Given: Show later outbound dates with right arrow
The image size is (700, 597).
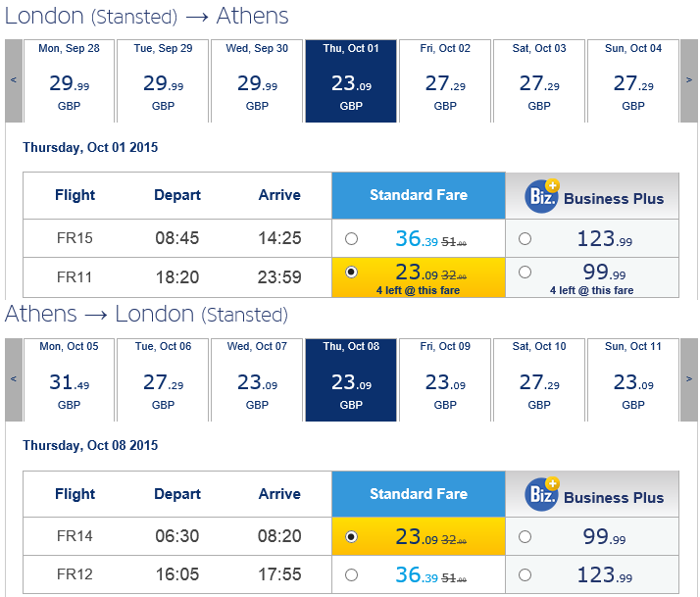Looking at the screenshot, I should [x=689, y=80].
